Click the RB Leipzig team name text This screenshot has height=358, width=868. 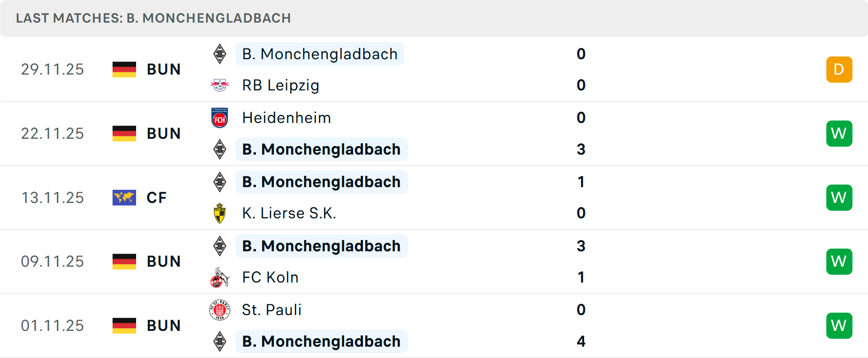coord(280,85)
